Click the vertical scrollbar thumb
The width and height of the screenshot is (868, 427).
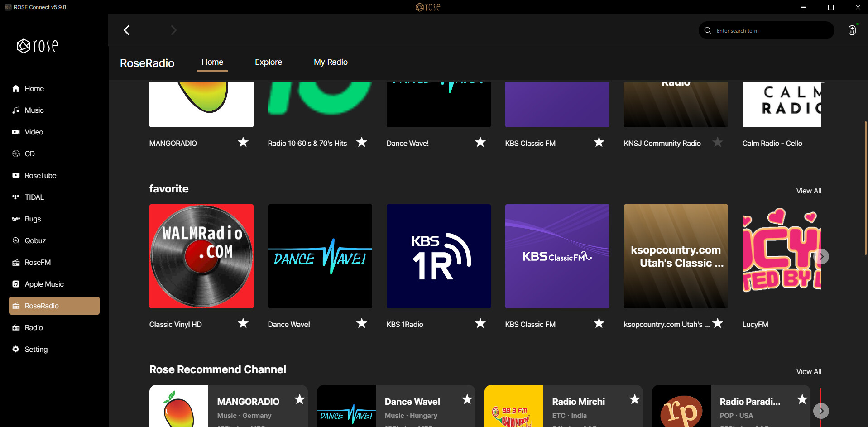(x=865, y=188)
